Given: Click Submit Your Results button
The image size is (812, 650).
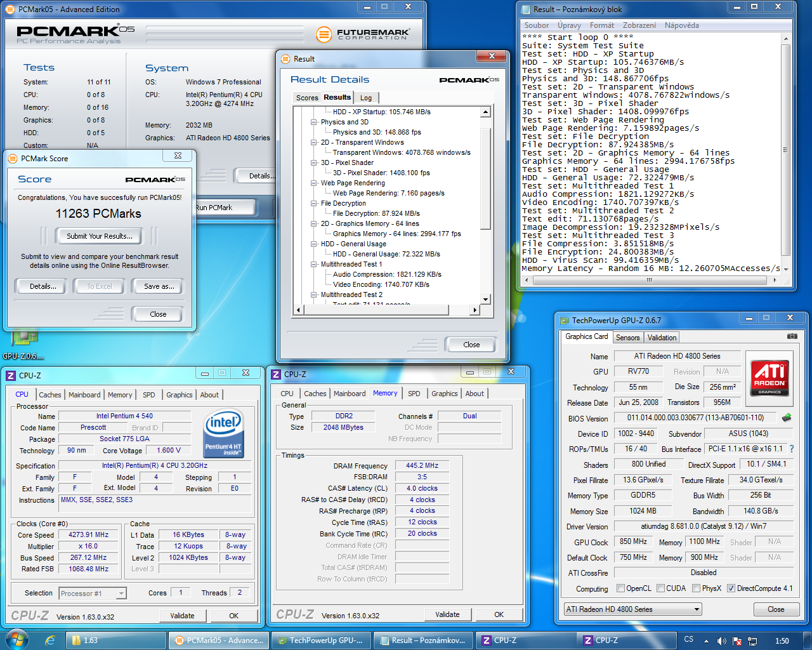Looking at the screenshot, I should (x=100, y=236).
